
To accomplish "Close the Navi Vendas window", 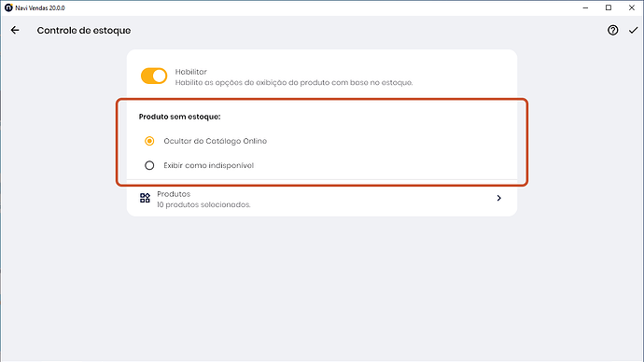I will (632, 7).
